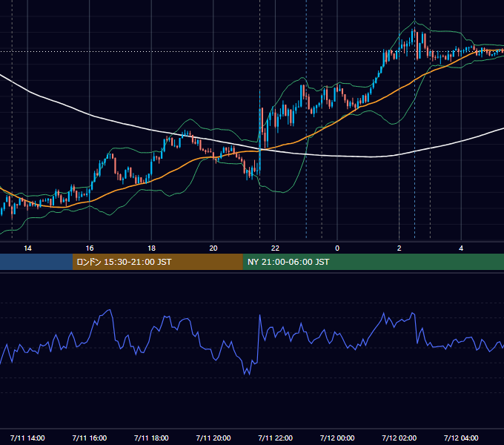Click the 14 hour axis label
The image size is (504, 445).
coord(27,248)
